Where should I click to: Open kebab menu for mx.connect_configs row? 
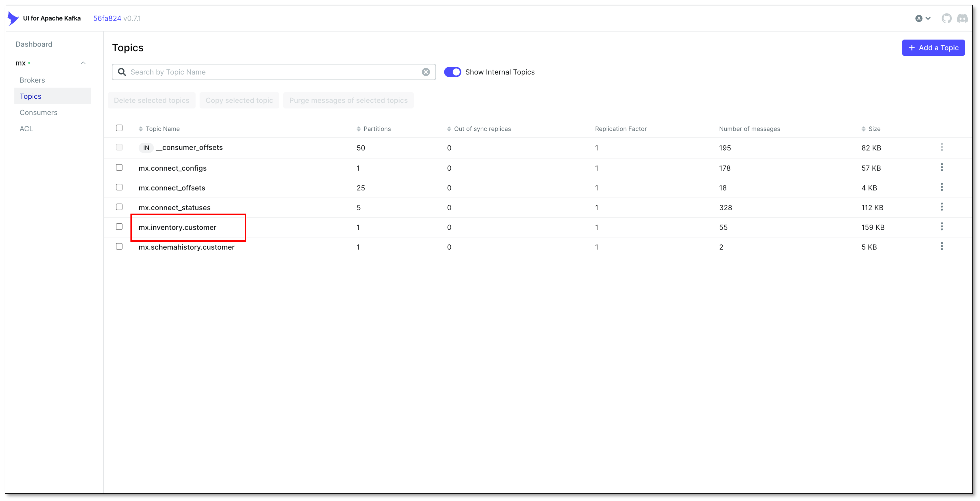tap(942, 168)
